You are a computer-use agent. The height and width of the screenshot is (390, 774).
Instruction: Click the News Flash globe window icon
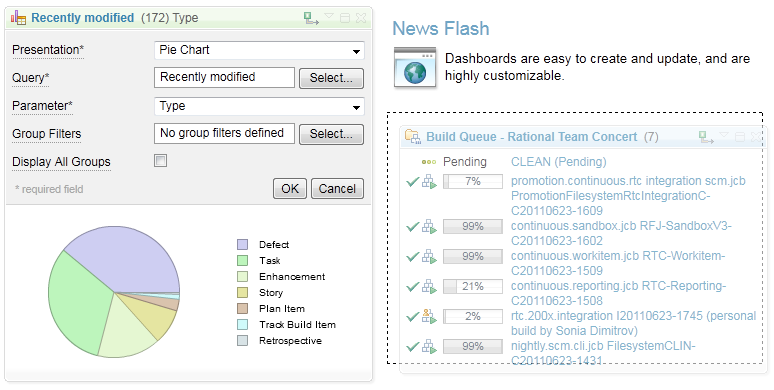pyautogui.click(x=415, y=68)
